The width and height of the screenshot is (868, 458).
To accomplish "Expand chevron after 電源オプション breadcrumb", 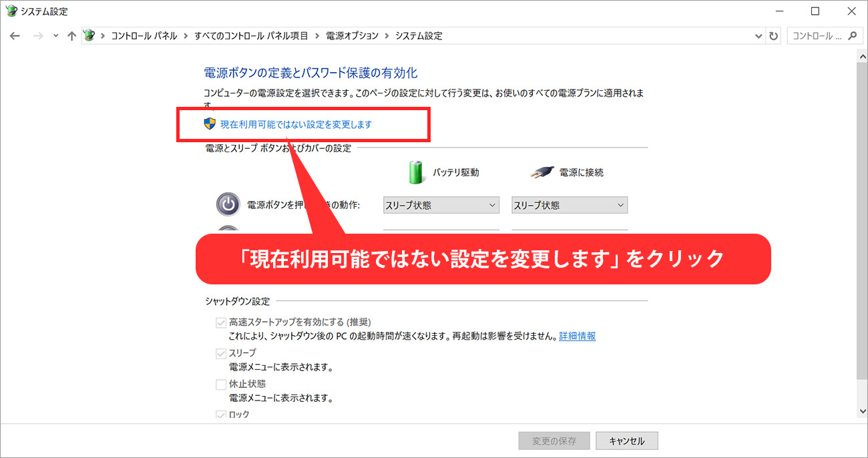I will (387, 36).
